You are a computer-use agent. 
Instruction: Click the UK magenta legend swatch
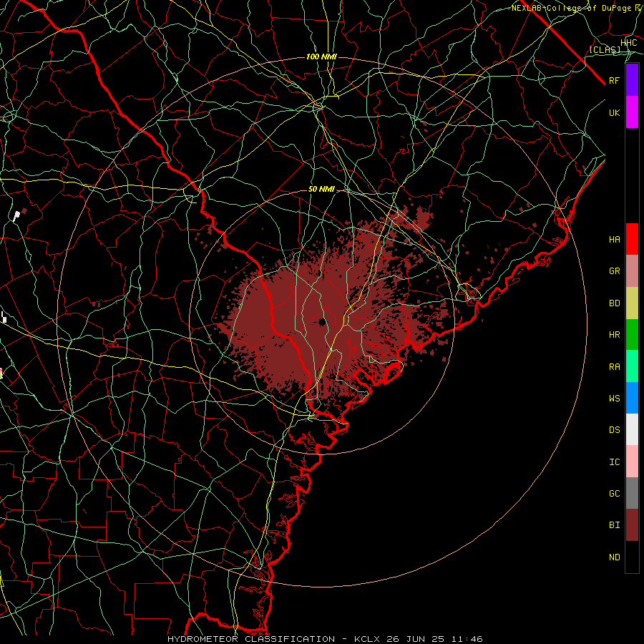(x=632, y=112)
